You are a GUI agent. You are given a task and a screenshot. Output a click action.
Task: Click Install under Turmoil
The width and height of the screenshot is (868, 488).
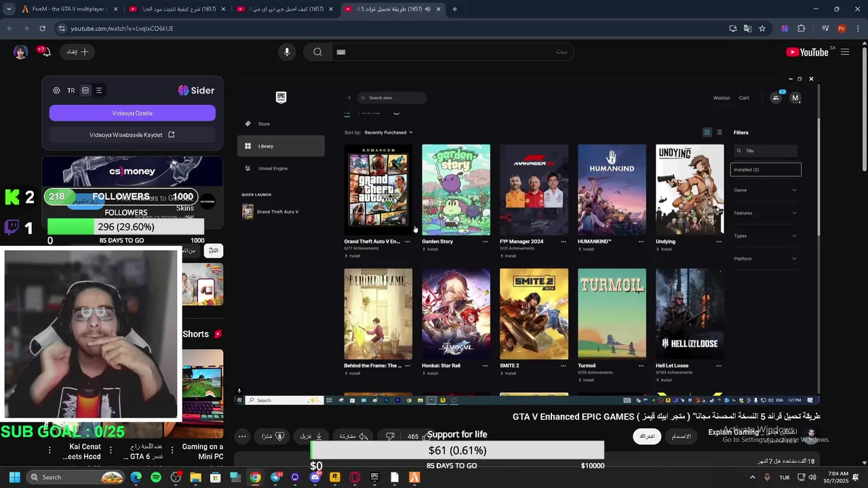point(587,380)
